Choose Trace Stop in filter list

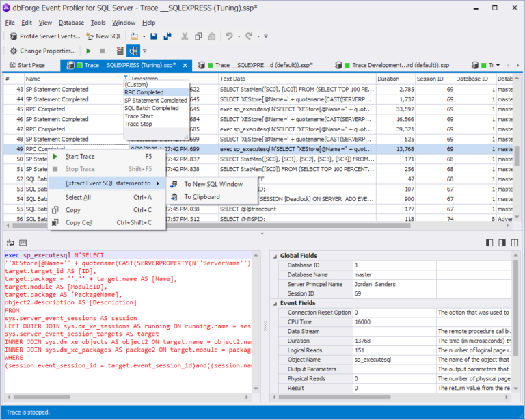click(x=157, y=124)
